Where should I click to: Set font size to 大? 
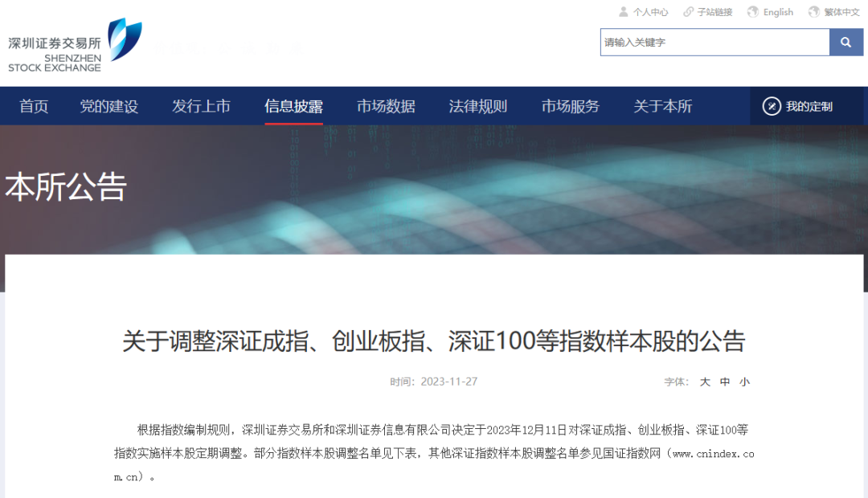coord(705,382)
